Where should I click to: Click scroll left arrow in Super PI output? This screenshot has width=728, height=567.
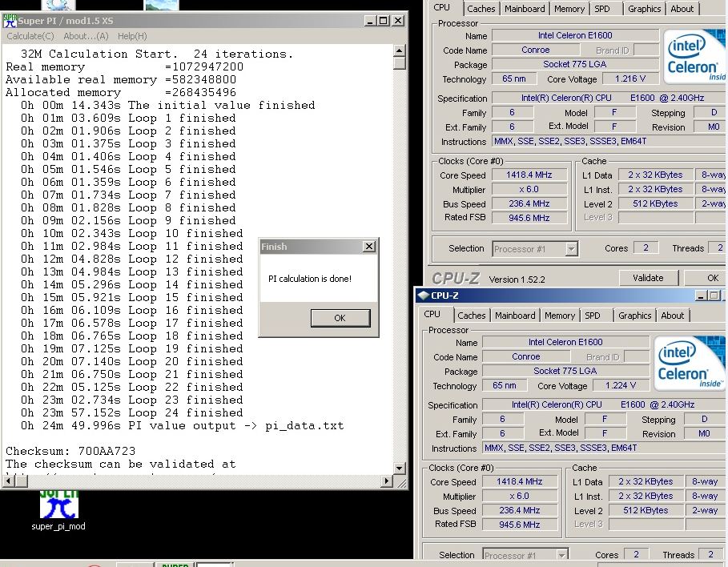point(7,481)
